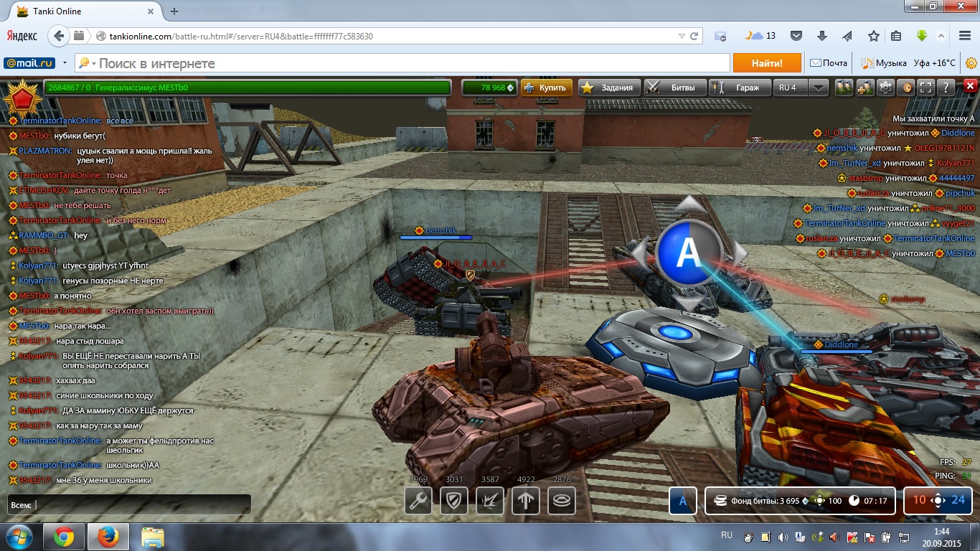Open Mail.ru toolbar settings gear
This screenshot has width=980, height=551.
coord(971,63)
